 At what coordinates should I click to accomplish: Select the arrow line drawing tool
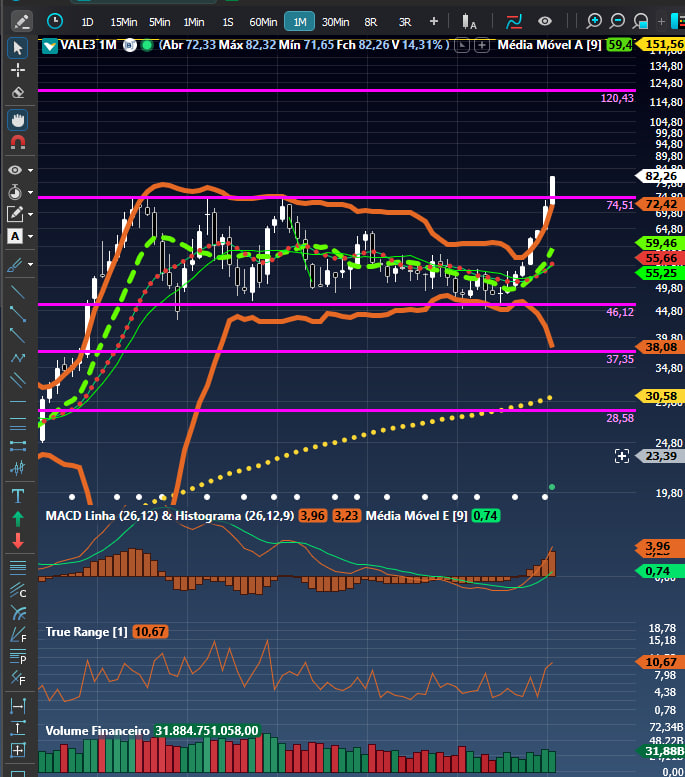tap(18, 335)
